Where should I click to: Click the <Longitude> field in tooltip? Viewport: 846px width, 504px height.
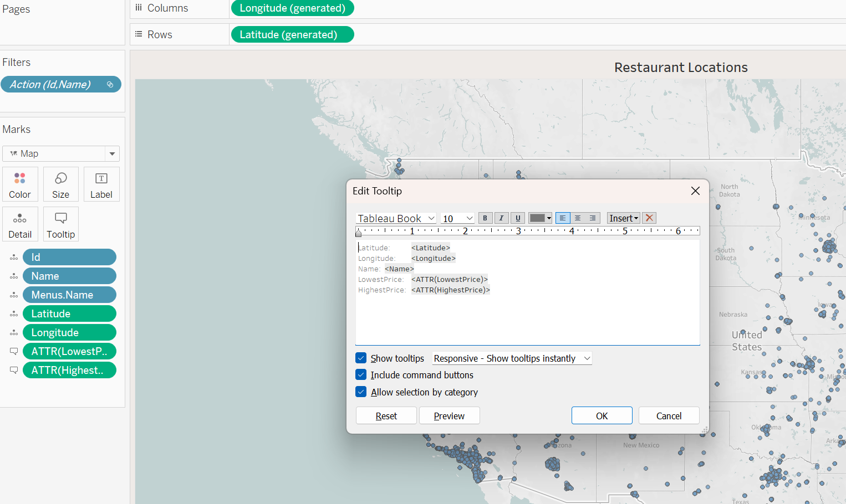click(434, 259)
